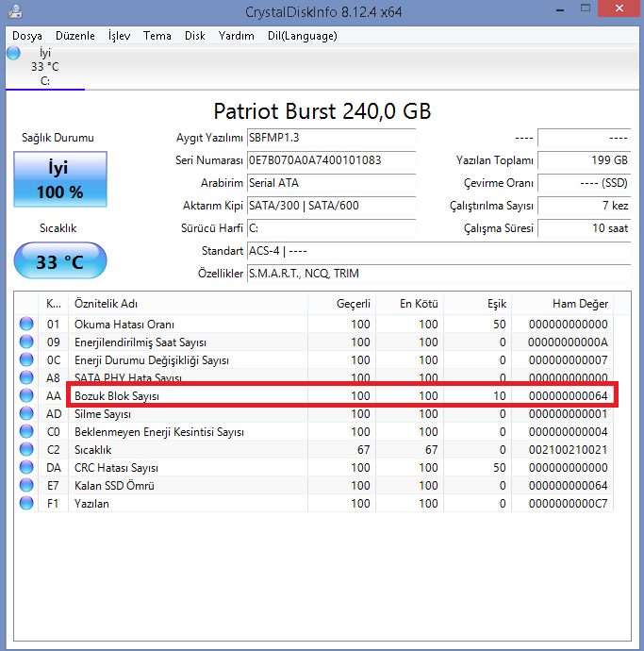Screen dimensions: 644x651
Task: Click the İyi 100 % health status button
Action: tap(60, 179)
